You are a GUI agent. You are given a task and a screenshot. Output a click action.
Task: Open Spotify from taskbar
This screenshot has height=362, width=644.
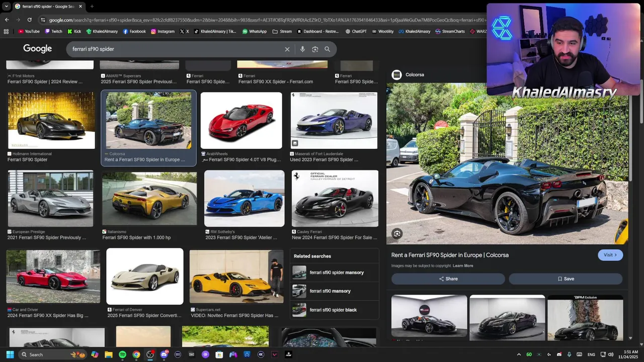[x=122, y=354]
